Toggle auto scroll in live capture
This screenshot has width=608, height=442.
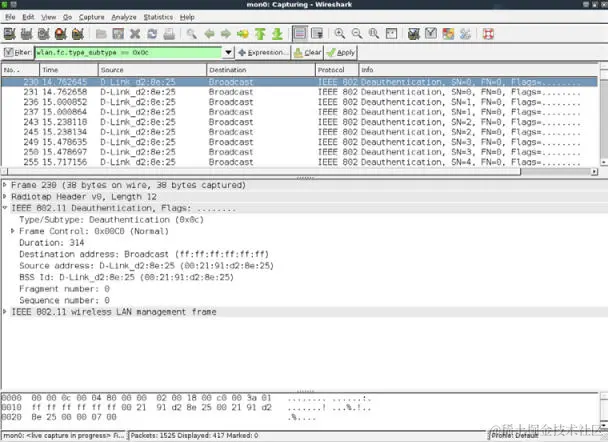pyautogui.click(x=317, y=34)
